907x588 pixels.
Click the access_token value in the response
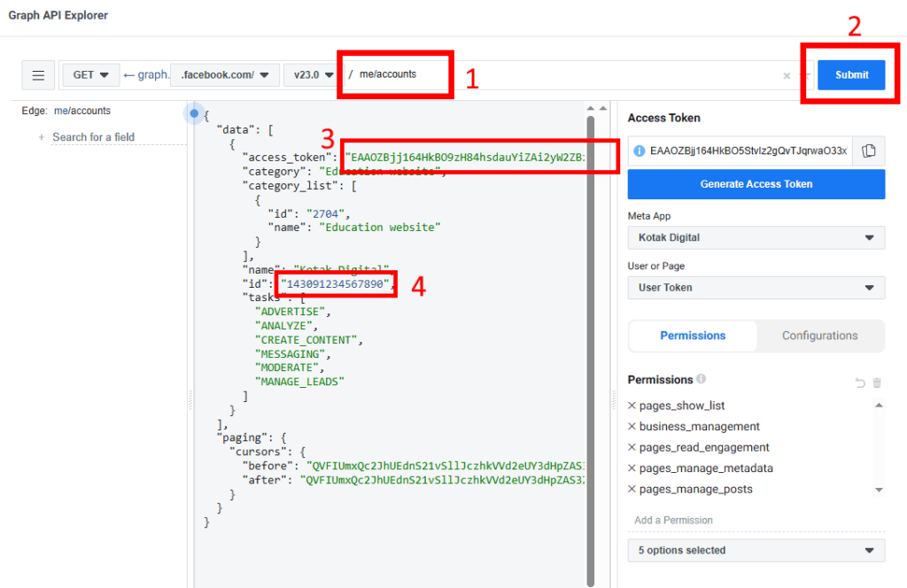coord(464,158)
